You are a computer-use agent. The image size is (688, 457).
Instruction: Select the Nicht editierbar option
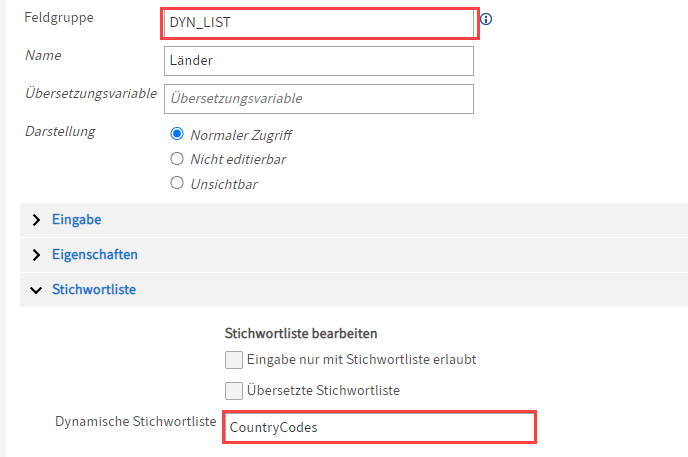pos(177,158)
